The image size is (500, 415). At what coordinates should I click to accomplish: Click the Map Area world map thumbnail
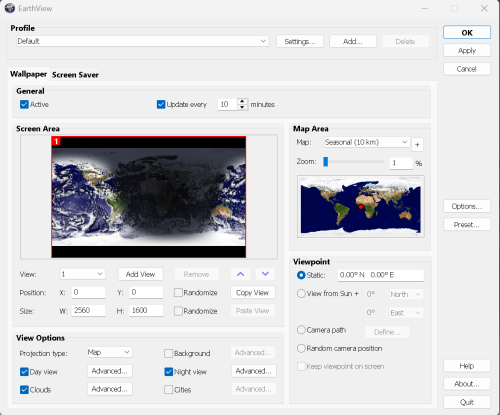point(361,207)
